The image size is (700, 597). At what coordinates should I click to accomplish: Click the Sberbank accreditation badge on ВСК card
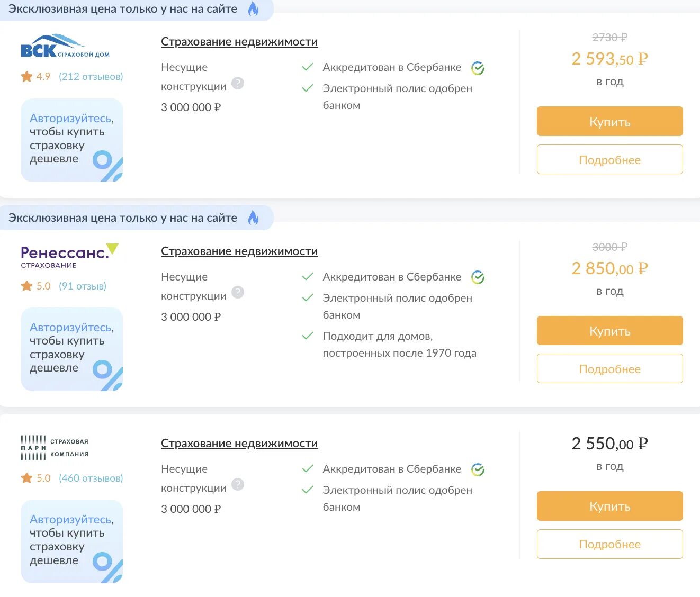tap(477, 68)
